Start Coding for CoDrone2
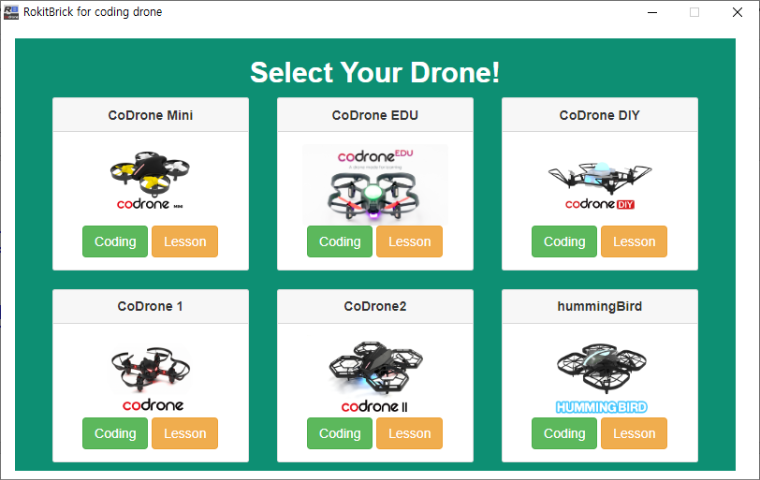The image size is (760, 480). pyautogui.click(x=340, y=433)
